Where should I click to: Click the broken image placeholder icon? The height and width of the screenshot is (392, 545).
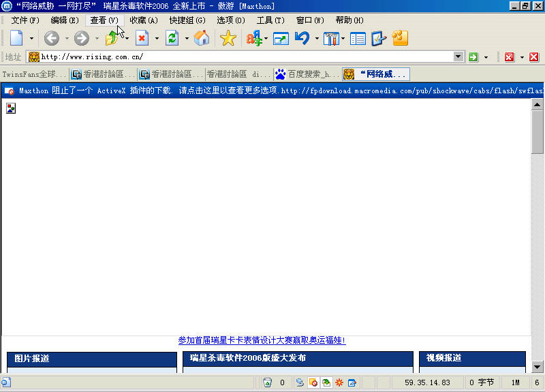11,108
